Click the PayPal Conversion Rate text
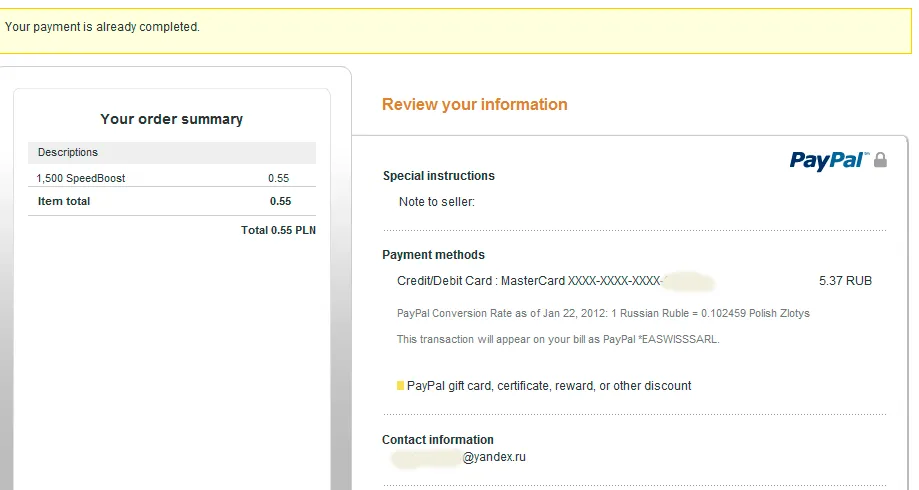Image resolution: width=919 pixels, height=490 pixels. pos(603,313)
